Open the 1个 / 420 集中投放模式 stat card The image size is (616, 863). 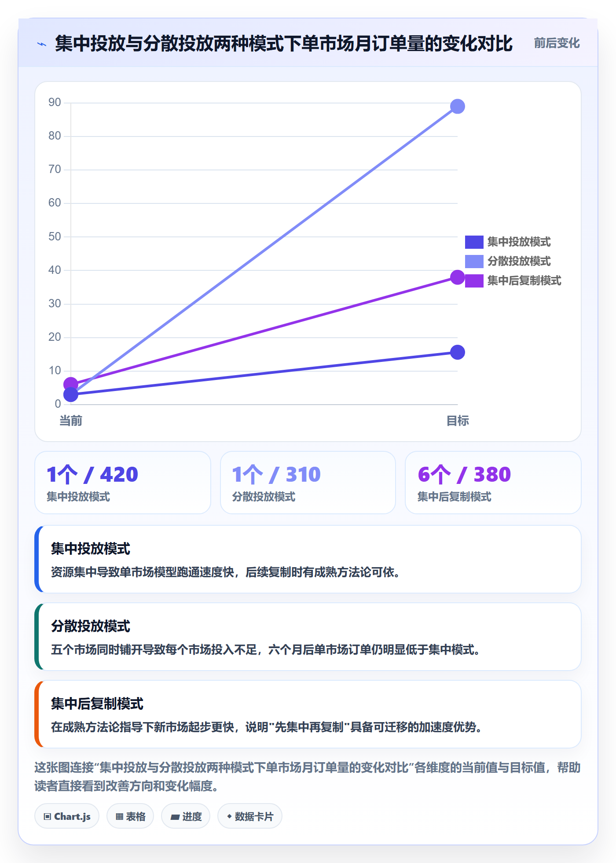[123, 483]
